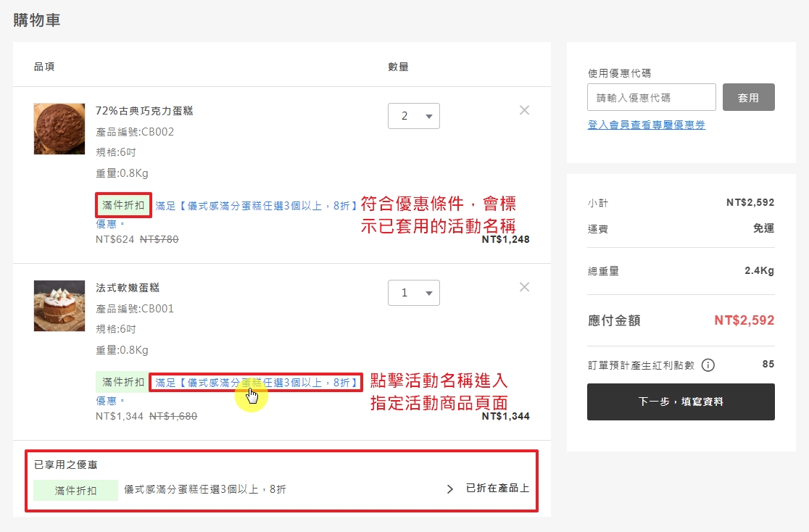Open the 登入會員查看專屬優惠券 link

pyautogui.click(x=646, y=125)
